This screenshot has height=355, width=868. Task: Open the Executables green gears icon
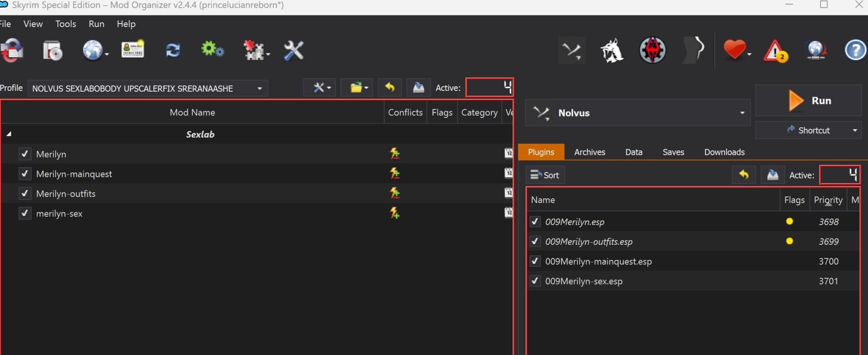point(212,49)
